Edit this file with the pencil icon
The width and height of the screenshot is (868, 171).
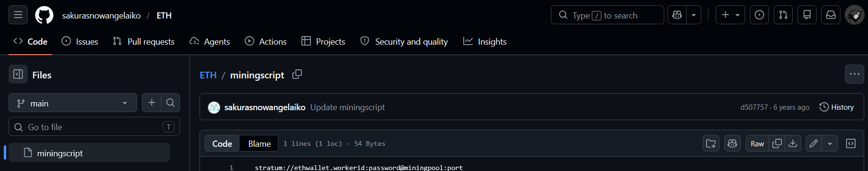point(814,143)
